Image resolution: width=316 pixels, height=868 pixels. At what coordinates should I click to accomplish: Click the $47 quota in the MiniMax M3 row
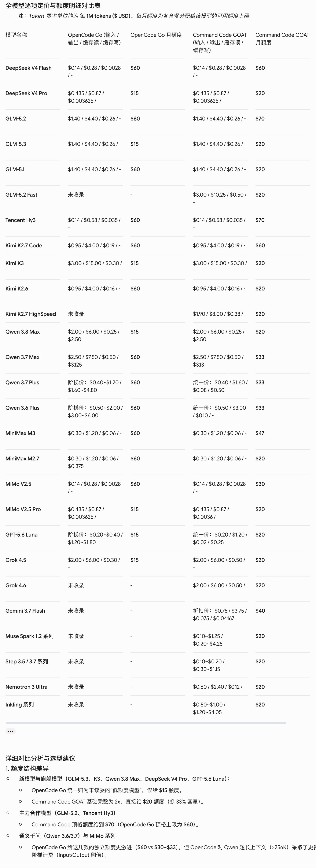click(260, 433)
